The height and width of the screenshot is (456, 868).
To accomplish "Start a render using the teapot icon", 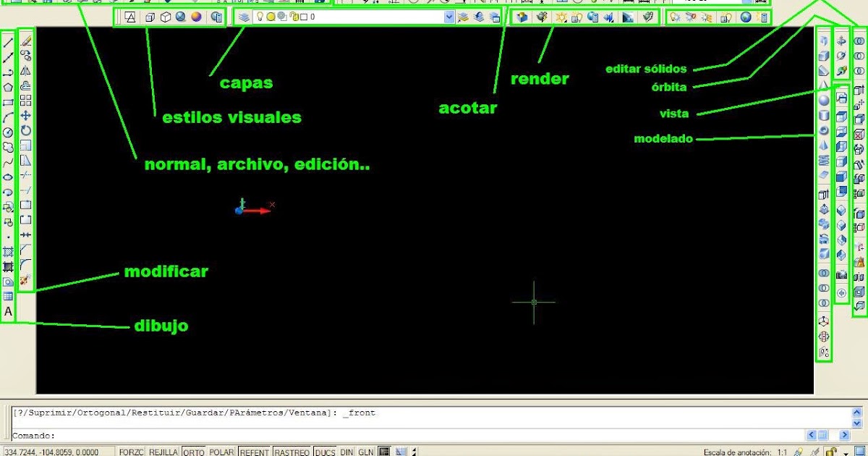I will pos(541,17).
